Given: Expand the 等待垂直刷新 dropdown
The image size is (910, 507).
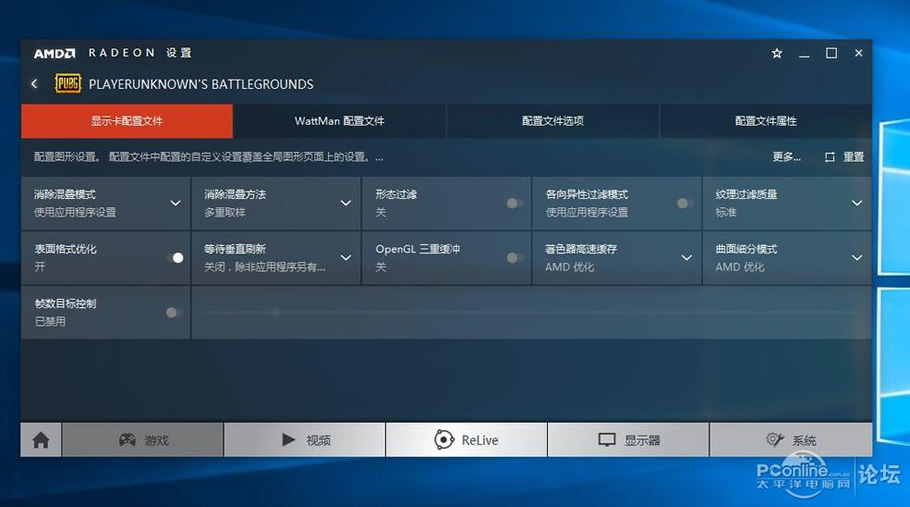Looking at the screenshot, I should [x=345, y=258].
